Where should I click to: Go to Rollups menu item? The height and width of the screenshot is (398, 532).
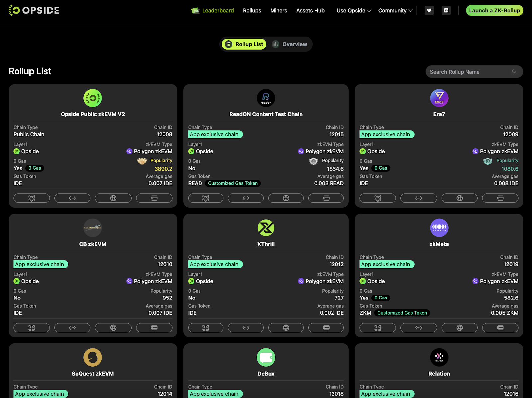pyautogui.click(x=252, y=11)
